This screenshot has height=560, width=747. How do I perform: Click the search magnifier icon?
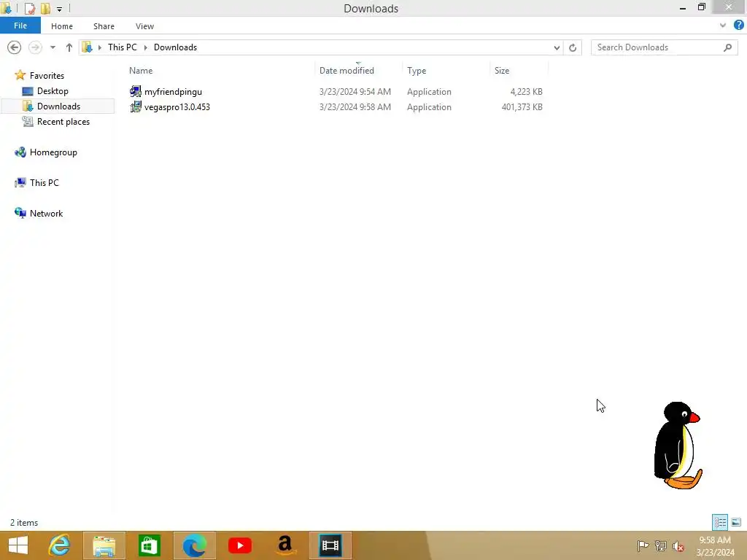coord(727,47)
